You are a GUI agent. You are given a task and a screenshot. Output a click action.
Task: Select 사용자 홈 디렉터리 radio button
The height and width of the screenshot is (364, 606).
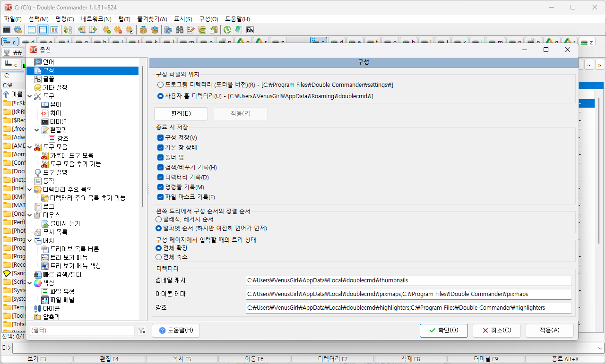[160, 96]
